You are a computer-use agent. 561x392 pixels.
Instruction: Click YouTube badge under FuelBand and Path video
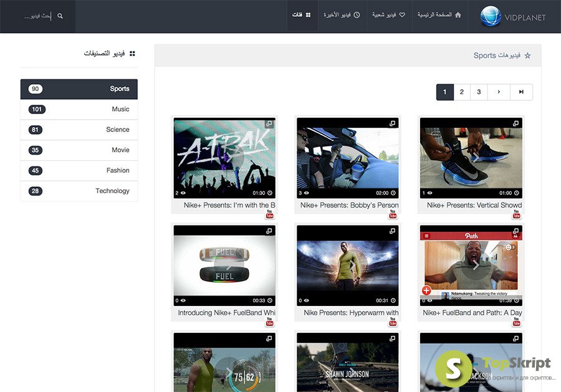(x=516, y=322)
